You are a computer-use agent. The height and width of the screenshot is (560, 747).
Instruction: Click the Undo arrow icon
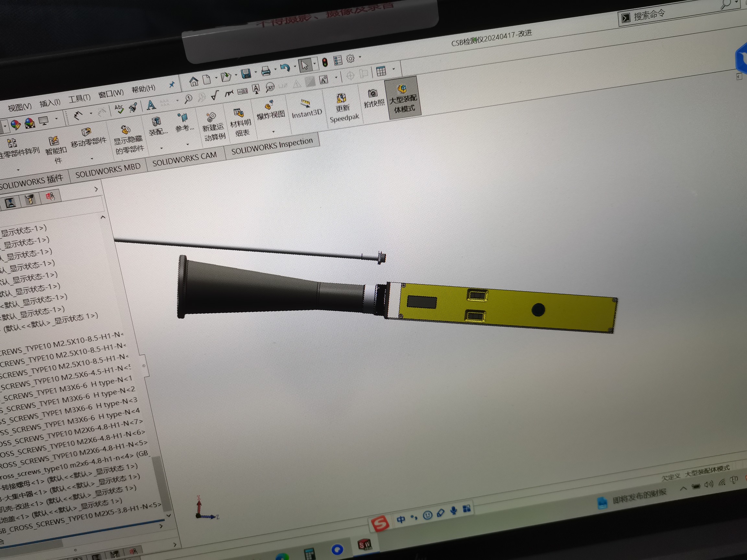285,68
